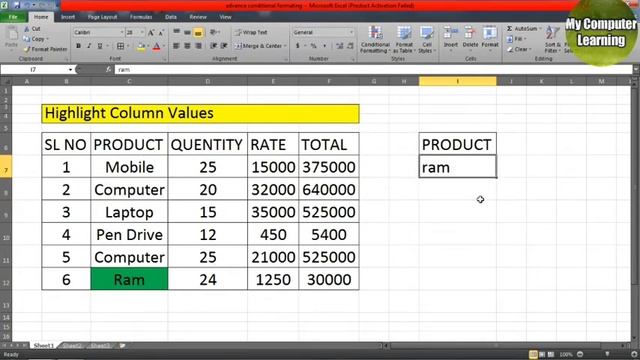Click the large Paste icon
The height and width of the screenshot is (360, 640).
pos(11,34)
